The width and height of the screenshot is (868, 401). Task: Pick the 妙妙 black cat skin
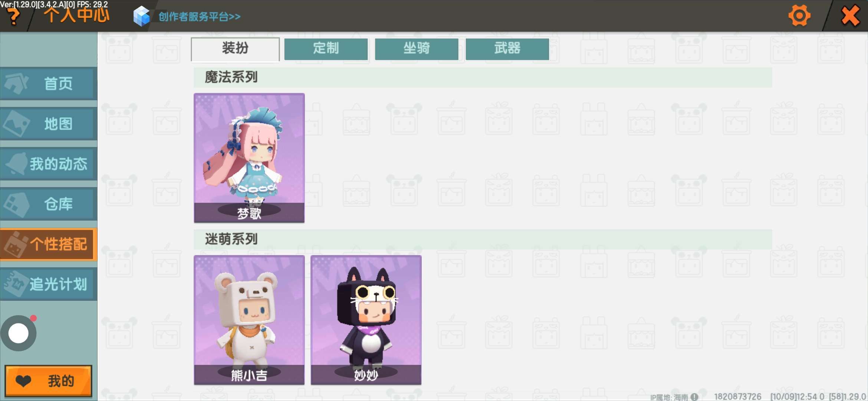click(x=366, y=320)
